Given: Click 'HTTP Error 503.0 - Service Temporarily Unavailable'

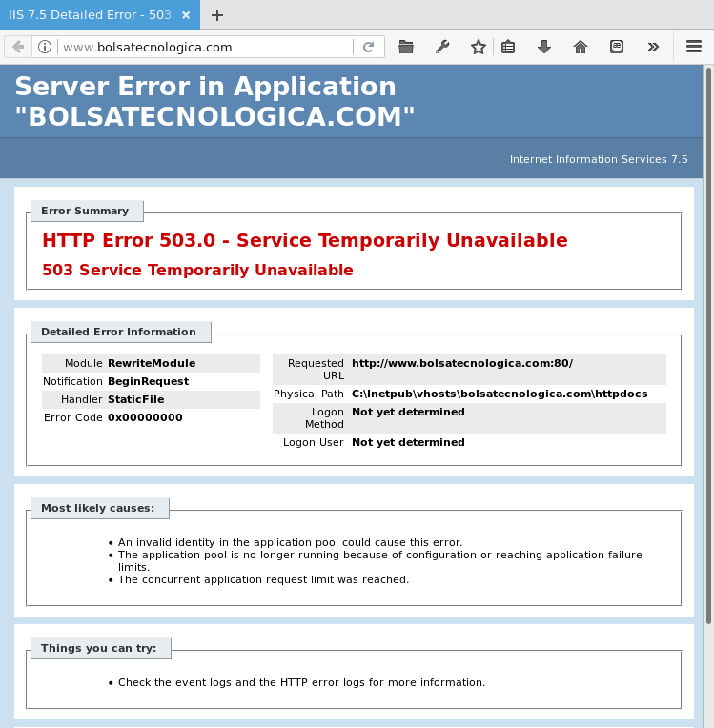Looking at the screenshot, I should coord(305,240).
